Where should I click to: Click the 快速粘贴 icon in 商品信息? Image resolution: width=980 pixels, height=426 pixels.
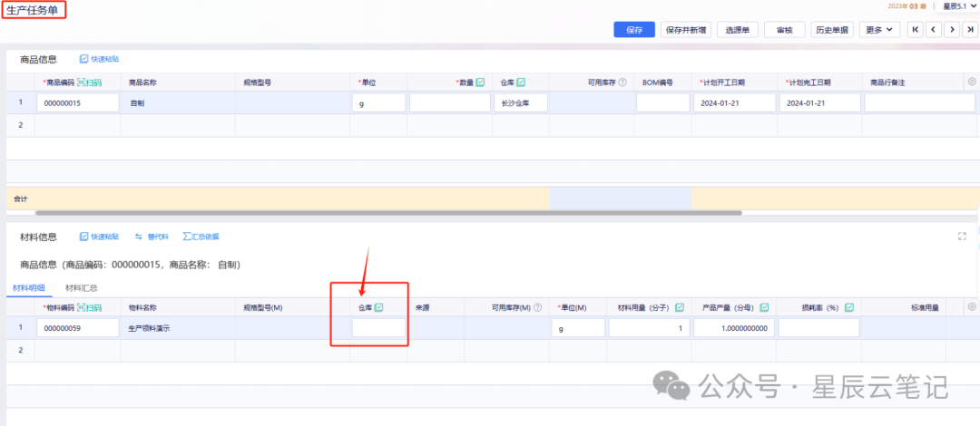pos(84,59)
